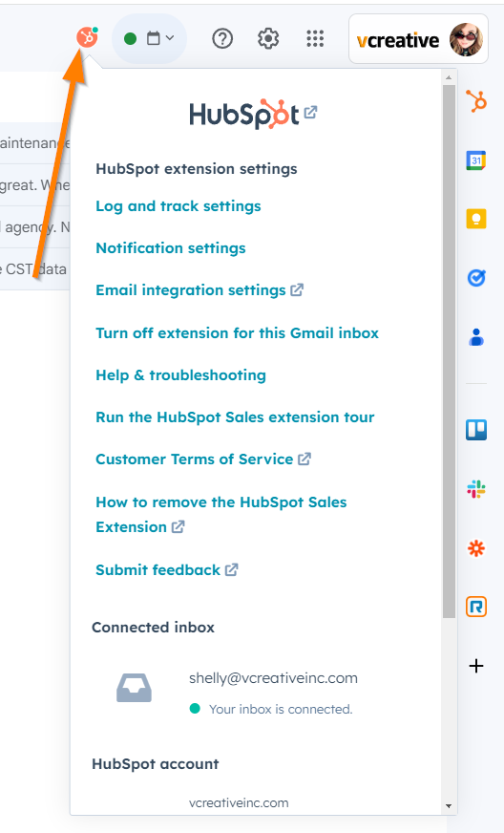Viewport: 504px width, 833px height.
Task: Open Google Keep side panel icon
Action: coord(476,219)
